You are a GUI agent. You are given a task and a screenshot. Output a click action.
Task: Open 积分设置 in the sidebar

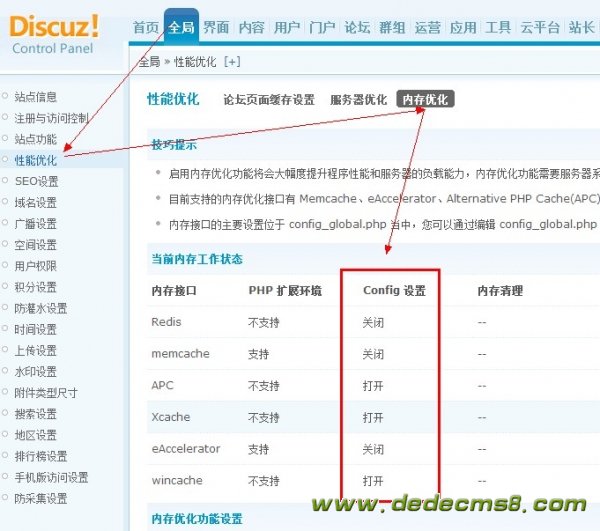(35, 287)
